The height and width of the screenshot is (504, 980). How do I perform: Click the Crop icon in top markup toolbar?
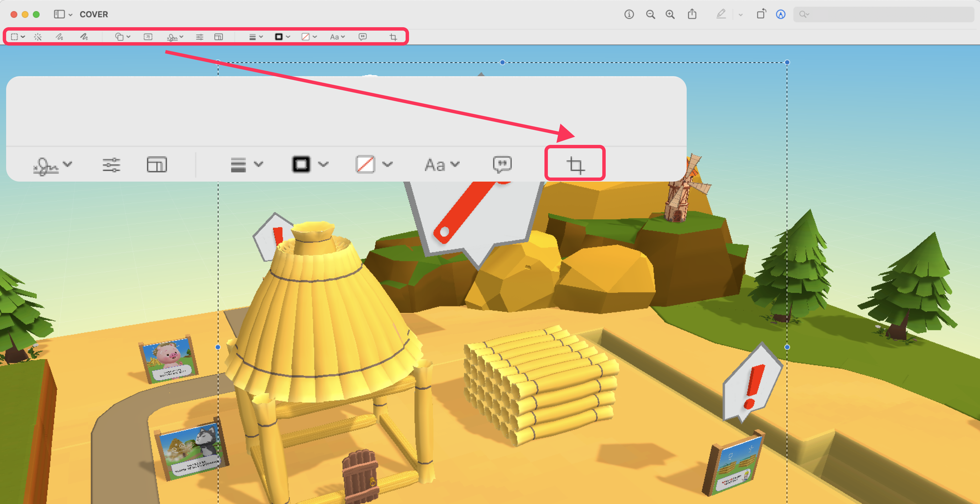pos(393,37)
